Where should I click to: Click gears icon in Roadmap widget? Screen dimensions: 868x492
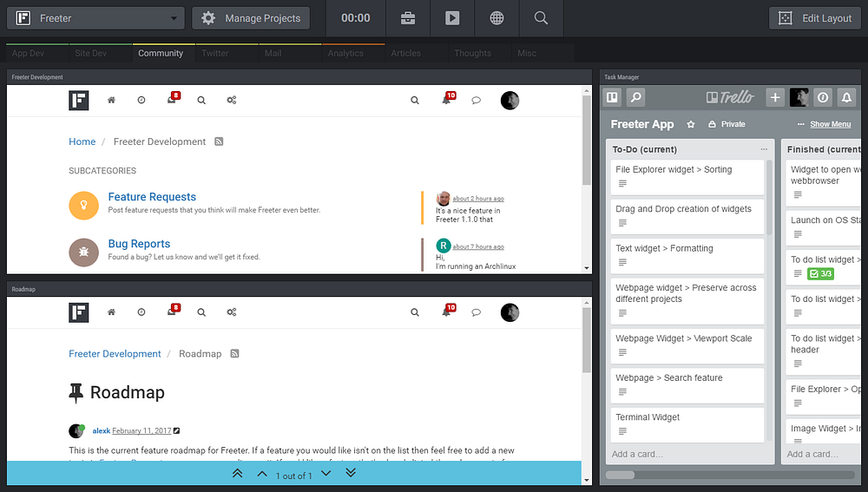[232, 312]
